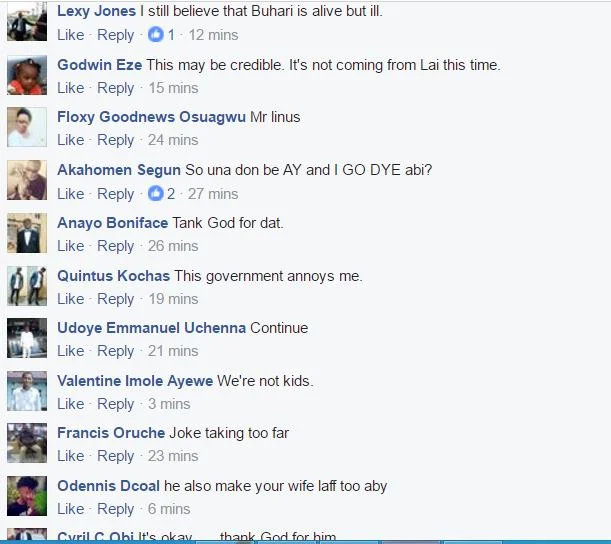The image size is (611, 544).
Task: Like Anayo Boniface's comment
Action: tap(71, 246)
